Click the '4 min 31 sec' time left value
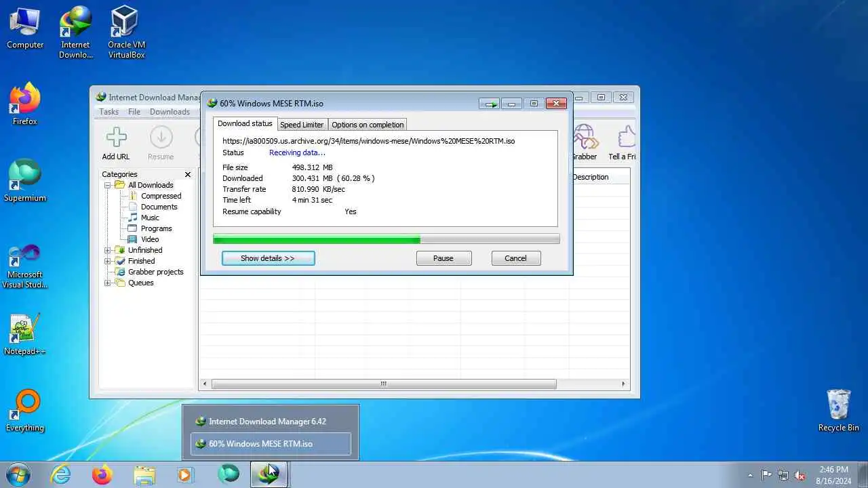The width and height of the screenshot is (868, 488). coord(312,200)
